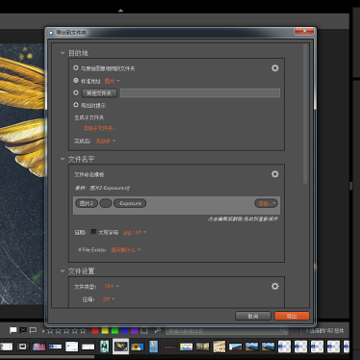Open the standard location dropdown showing 图片
The width and height of the screenshot is (360, 360).
click(112, 81)
